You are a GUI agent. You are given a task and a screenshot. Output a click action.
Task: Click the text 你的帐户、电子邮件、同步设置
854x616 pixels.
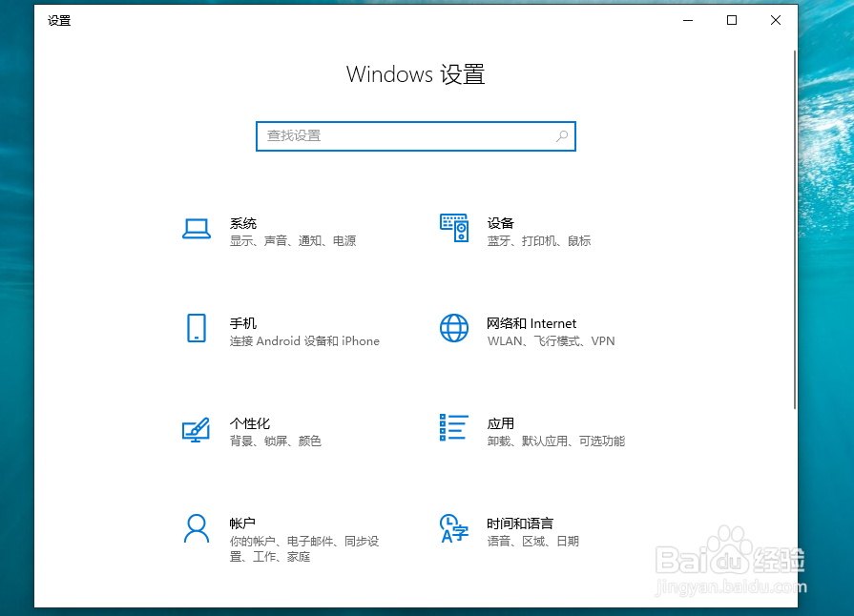coord(304,549)
